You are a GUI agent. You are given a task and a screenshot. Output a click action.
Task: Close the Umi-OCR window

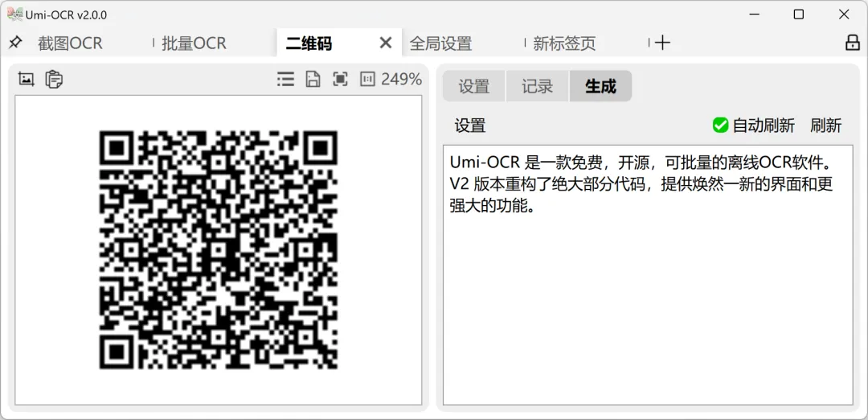[844, 14]
